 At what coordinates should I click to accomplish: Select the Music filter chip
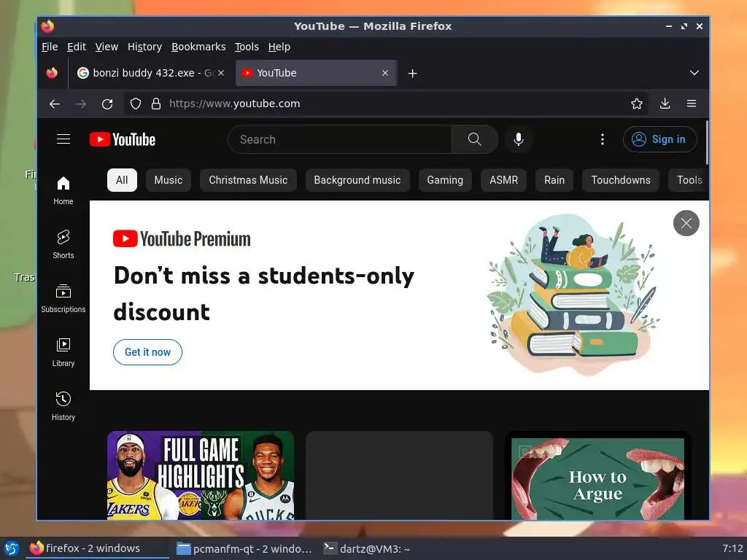(169, 180)
